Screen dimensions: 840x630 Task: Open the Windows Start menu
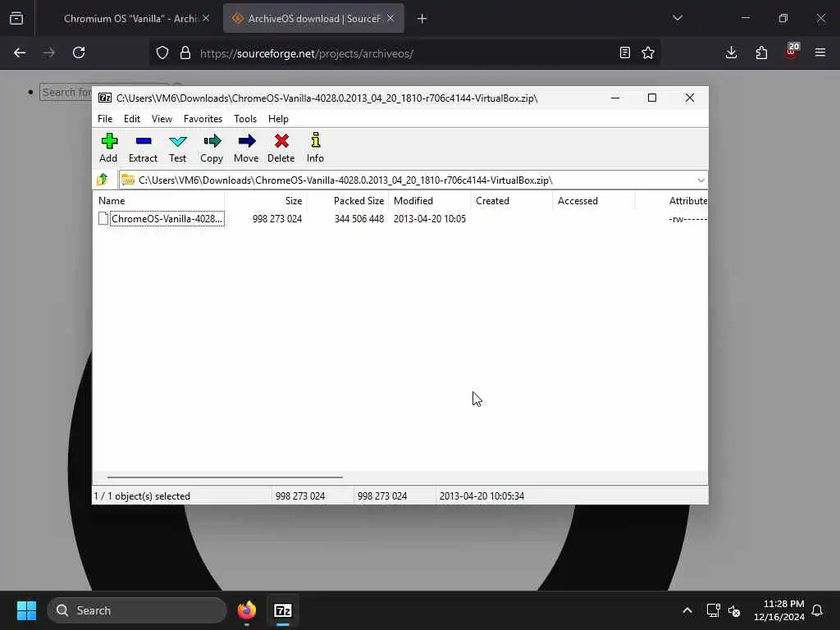[x=26, y=610]
